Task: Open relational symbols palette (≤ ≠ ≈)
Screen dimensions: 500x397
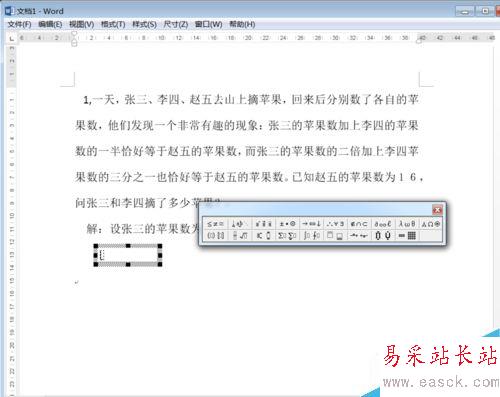Action: tap(215, 224)
